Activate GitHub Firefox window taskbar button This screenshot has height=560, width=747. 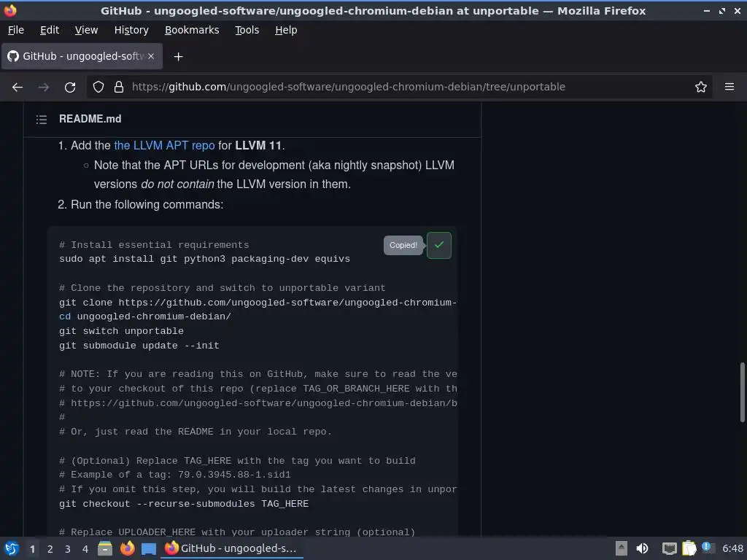231,548
